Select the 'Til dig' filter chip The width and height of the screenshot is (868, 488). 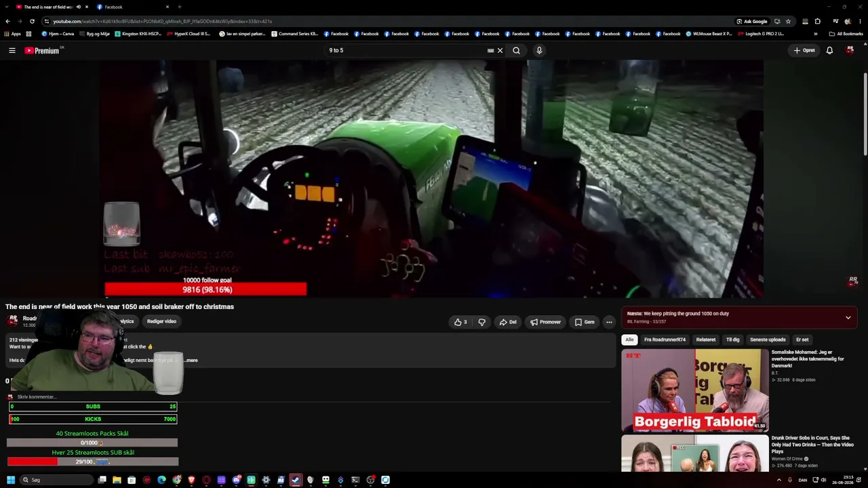(x=733, y=340)
